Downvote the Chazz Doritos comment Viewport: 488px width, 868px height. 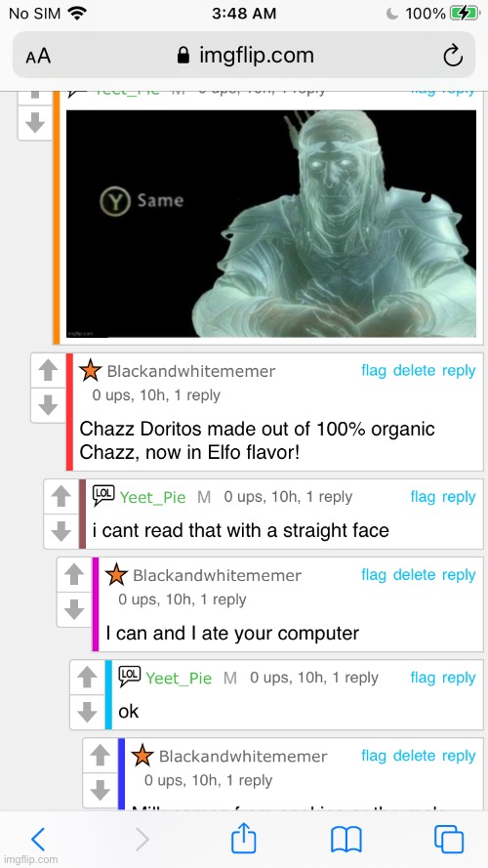pos(48,405)
